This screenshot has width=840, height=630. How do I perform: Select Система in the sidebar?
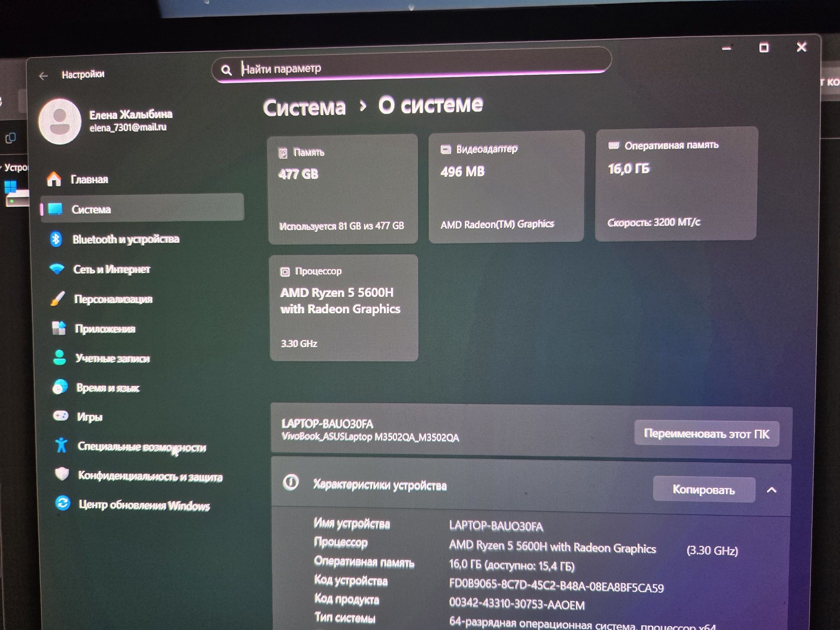click(142, 208)
